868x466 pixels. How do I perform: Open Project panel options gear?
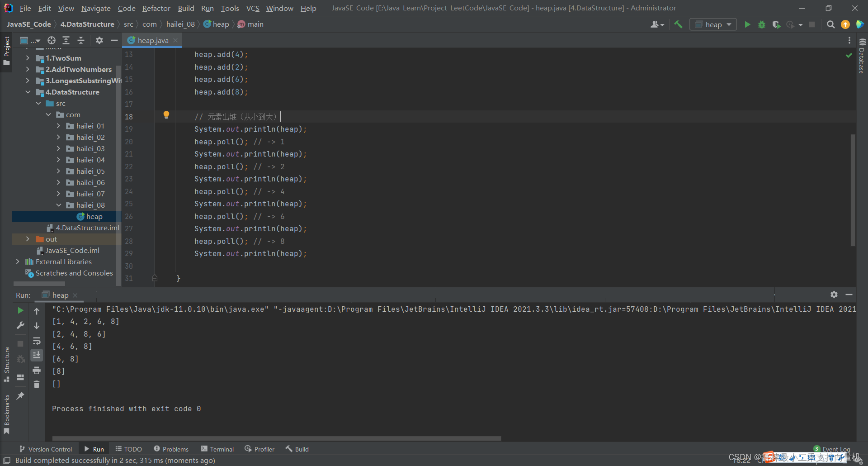[99, 40]
